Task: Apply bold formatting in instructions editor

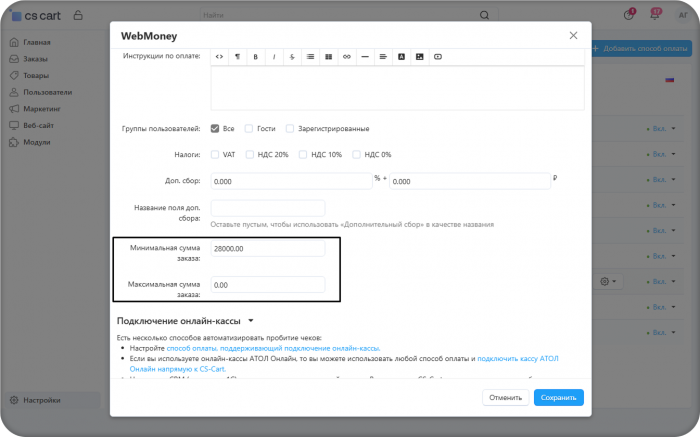Action: click(255, 57)
